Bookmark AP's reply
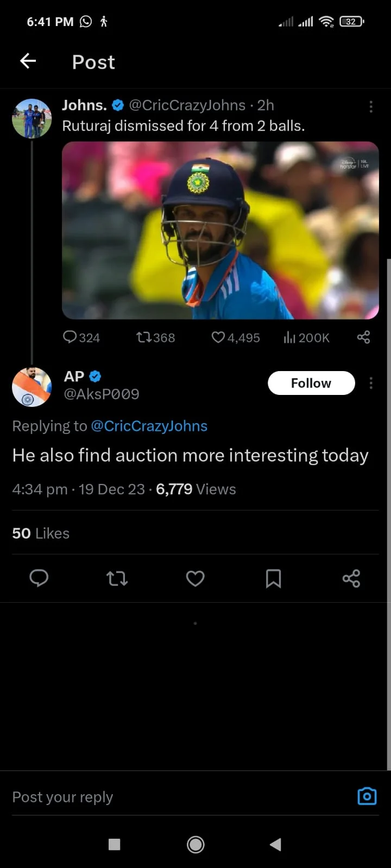This screenshot has width=391, height=868. [x=273, y=578]
